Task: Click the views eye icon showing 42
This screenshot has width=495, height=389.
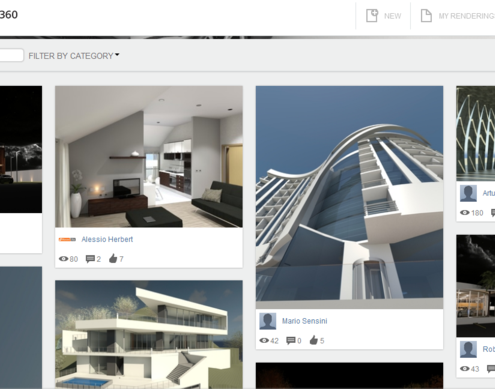Action: tap(264, 340)
